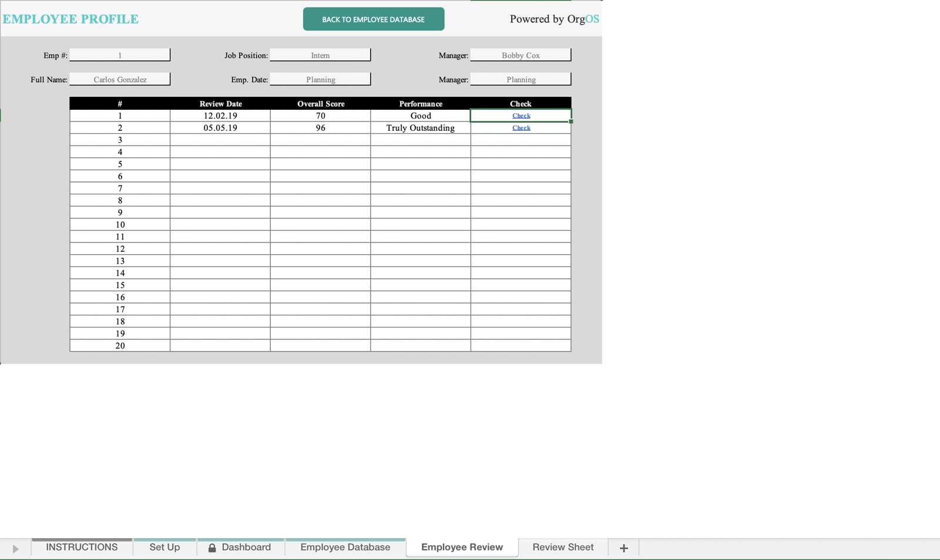Go to the Employee Database sheet tab

(x=345, y=547)
